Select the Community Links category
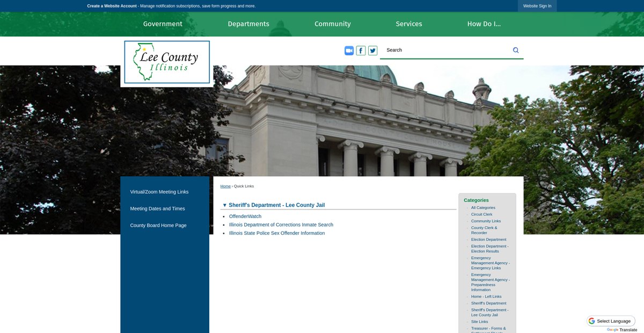The height and width of the screenshot is (333, 644). [x=486, y=221]
